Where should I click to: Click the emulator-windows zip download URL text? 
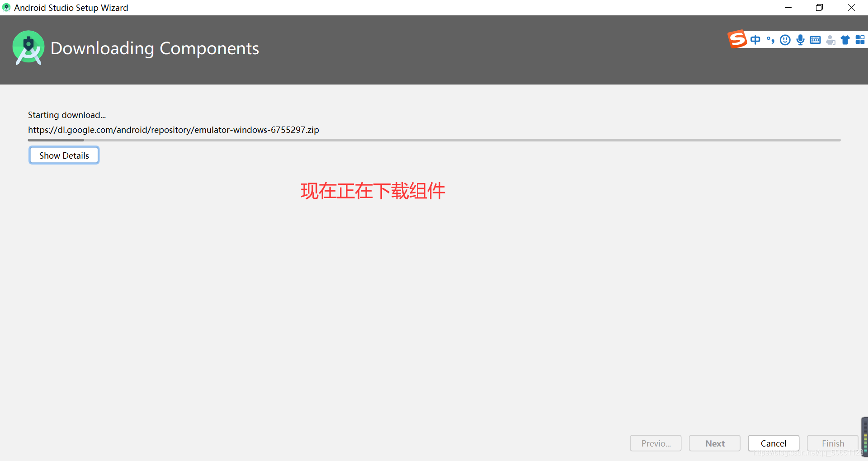[x=174, y=130]
